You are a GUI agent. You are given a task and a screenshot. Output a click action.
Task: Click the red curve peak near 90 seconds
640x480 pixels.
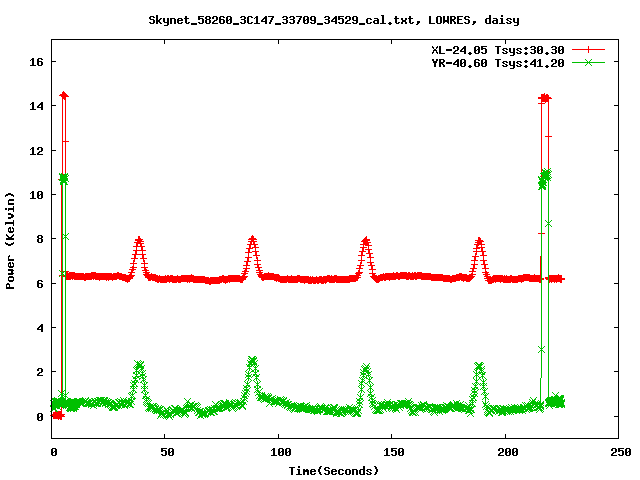pos(253,240)
